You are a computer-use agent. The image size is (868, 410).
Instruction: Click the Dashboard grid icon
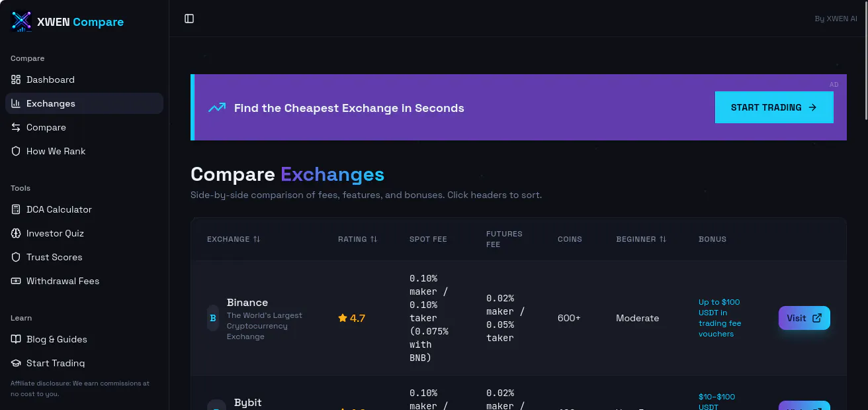(x=16, y=79)
